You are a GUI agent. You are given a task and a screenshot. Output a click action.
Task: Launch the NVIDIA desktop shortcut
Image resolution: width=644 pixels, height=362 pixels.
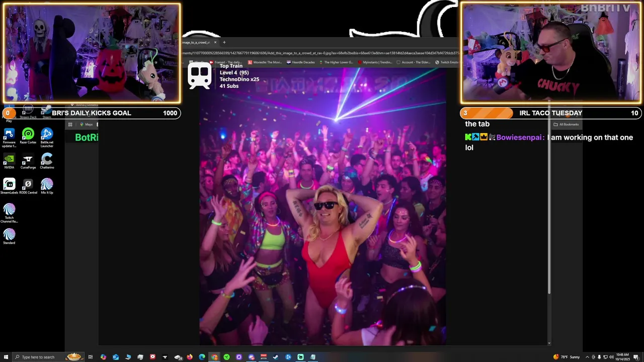tap(9, 161)
